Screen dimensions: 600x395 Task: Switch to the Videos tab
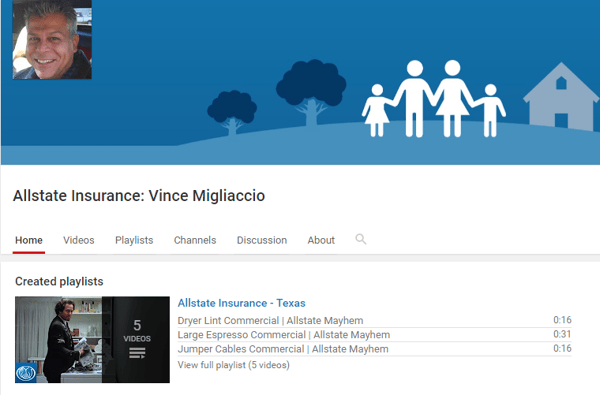point(78,240)
